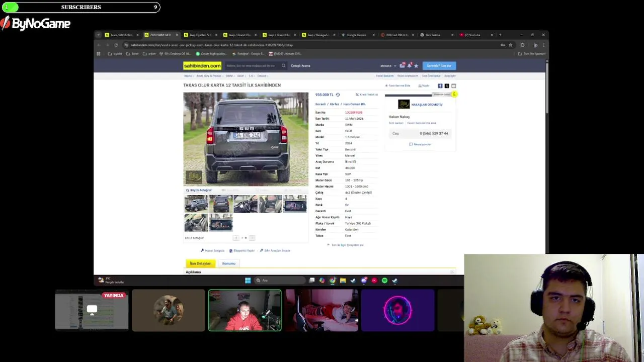The image size is (644, 362).
Task: Click Favorilerime Ekle link
Action: click(397, 85)
